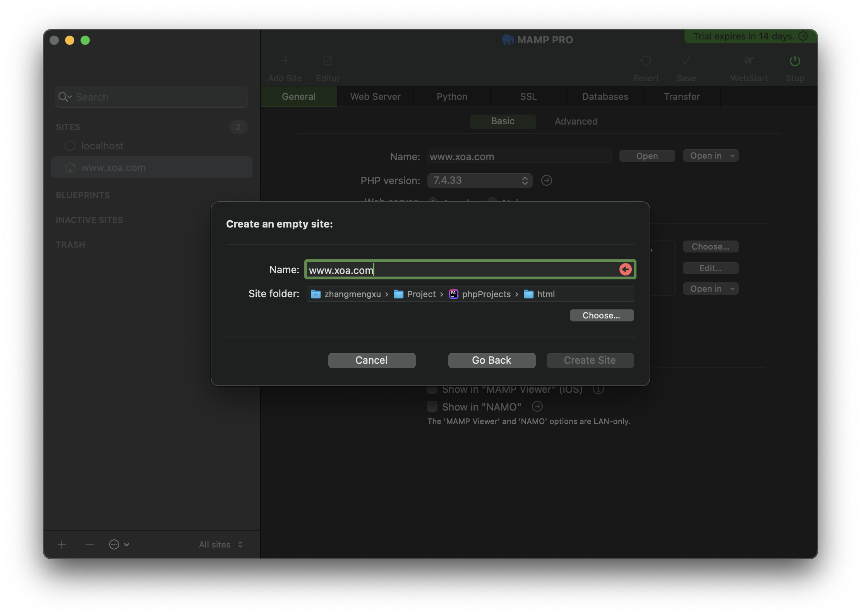Switch to the Python tab
Image resolution: width=861 pixels, height=616 pixels.
(x=452, y=96)
